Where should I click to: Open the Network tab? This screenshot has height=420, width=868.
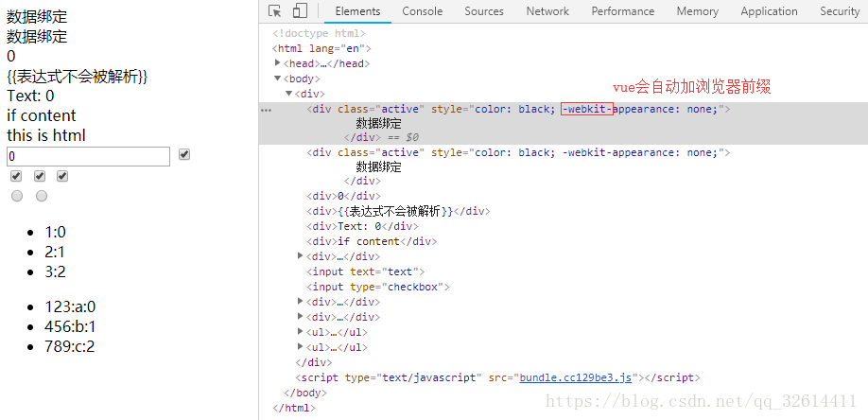(547, 11)
